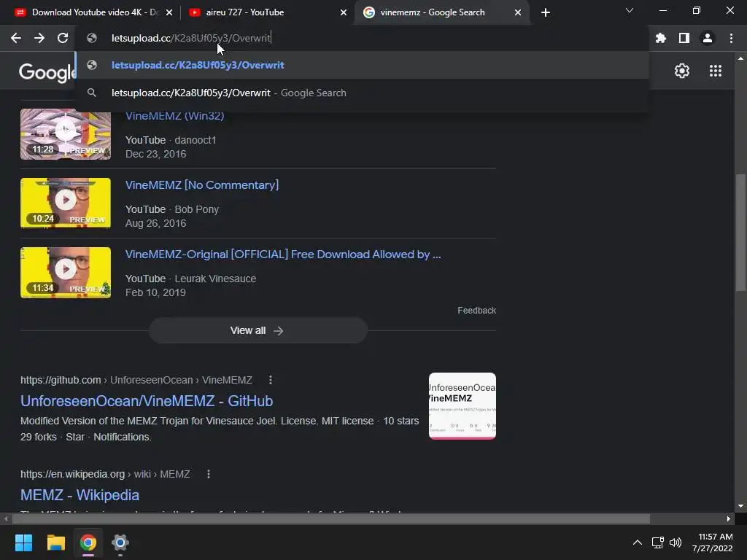Open Chrome profile avatar menu

tap(708, 38)
